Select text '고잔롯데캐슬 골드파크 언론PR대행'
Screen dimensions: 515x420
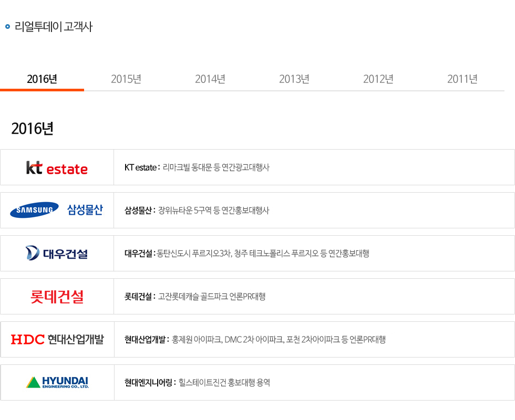tap(212, 296)
